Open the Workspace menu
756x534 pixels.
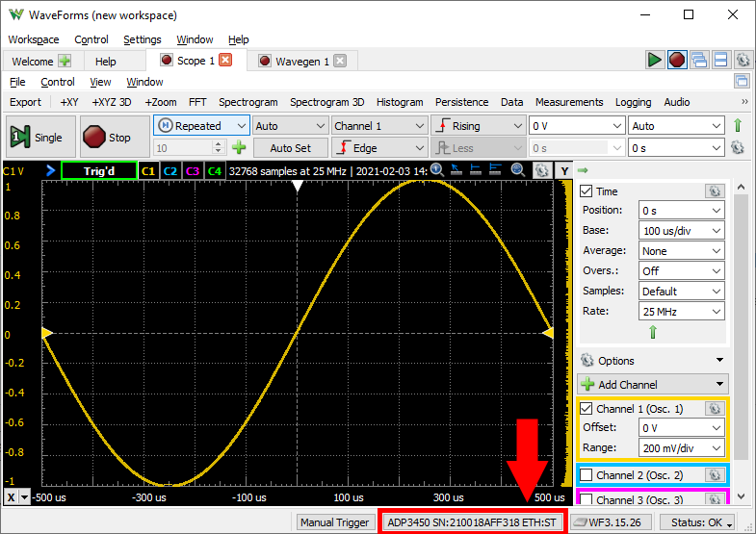click(34, 39)
